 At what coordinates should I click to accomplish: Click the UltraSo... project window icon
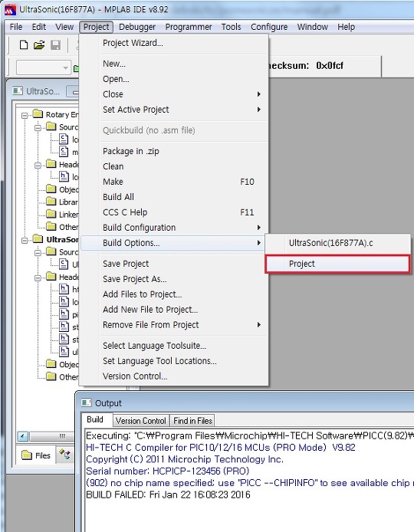coord(18,91)
